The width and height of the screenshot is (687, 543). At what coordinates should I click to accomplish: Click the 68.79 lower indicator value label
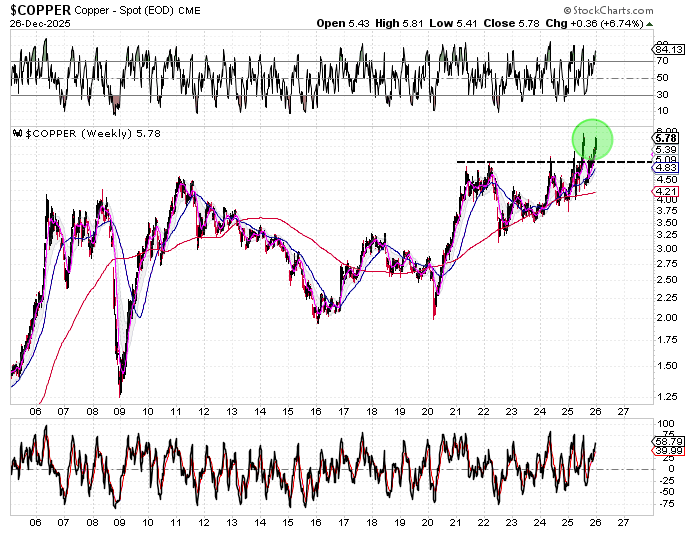665,441
